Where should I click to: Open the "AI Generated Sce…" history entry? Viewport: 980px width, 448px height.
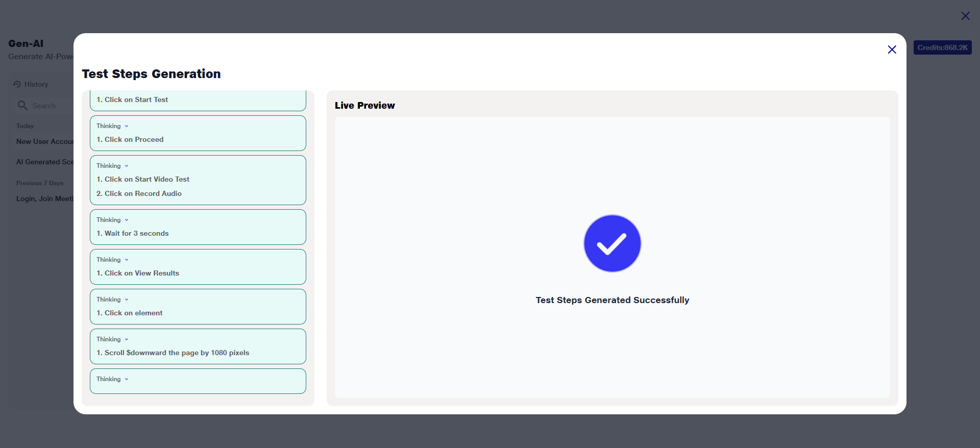pyautogui.click(x=45, y=162)
